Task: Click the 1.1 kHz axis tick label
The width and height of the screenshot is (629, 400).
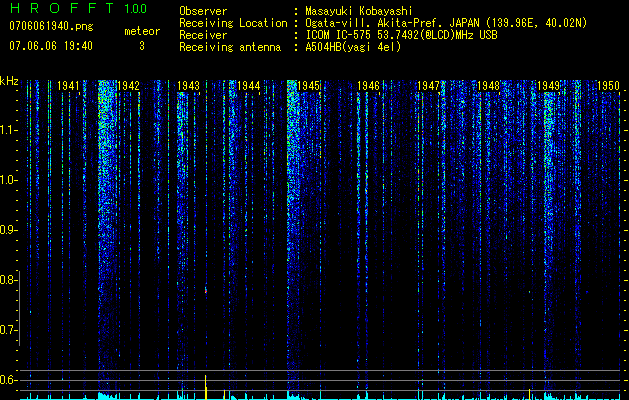Action: [8, 130]
